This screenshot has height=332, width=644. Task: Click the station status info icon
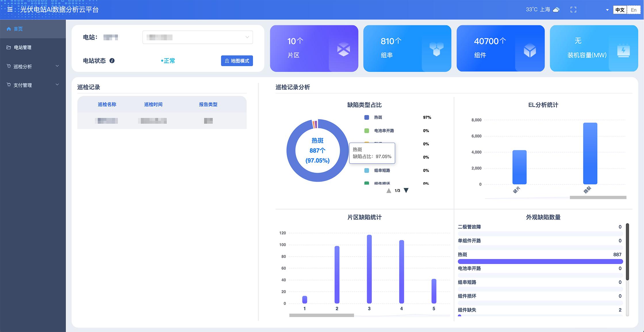(x=112, y=61)
